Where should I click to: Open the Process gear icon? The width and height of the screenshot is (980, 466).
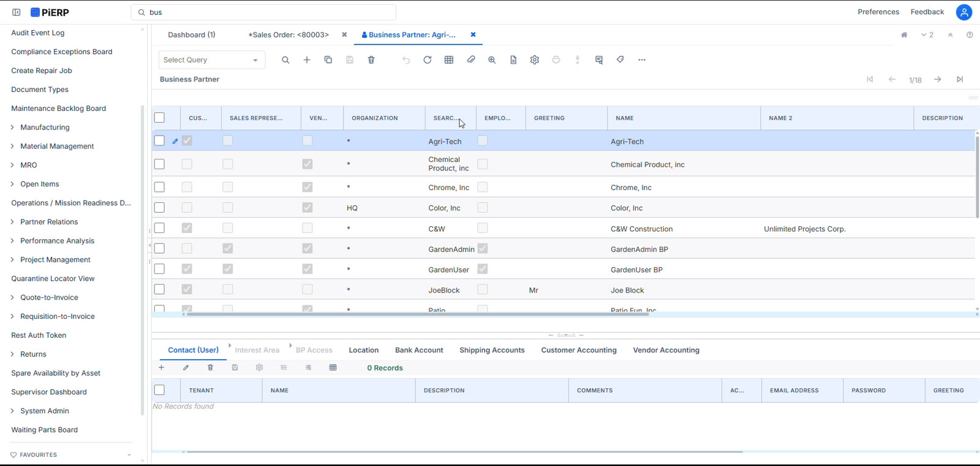click(535, 60)
